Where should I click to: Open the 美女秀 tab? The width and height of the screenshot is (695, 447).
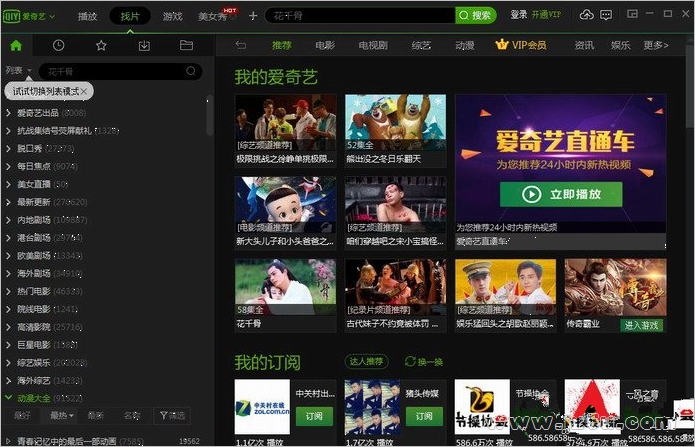click(x=213, y=16)
